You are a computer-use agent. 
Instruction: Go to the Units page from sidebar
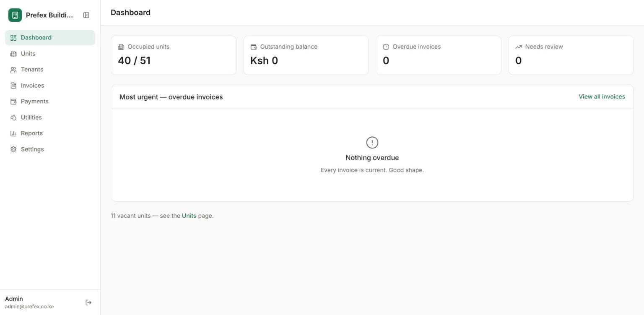(x=50, y=54)
